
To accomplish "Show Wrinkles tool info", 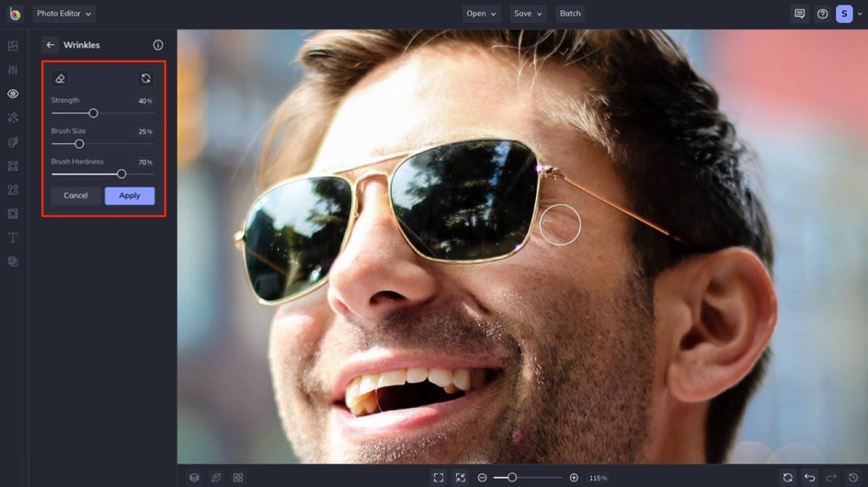I will pyautogui.click(x=158, y=45).
